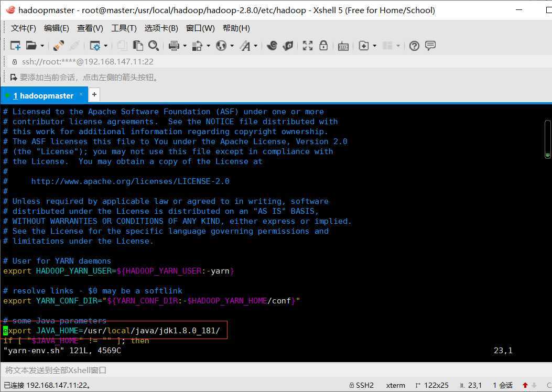Click the Font letter A icon
The image size is (552, 392).
click(245, 46)
